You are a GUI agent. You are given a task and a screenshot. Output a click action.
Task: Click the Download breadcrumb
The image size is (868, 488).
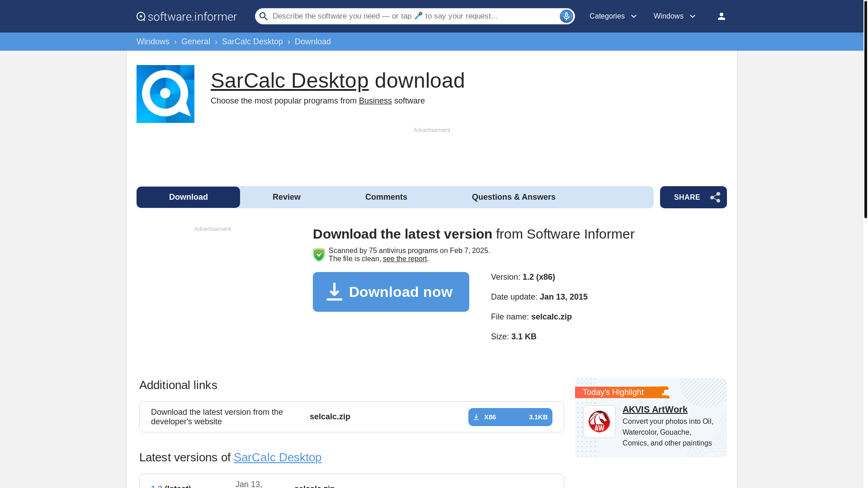[x=313, y=42]
